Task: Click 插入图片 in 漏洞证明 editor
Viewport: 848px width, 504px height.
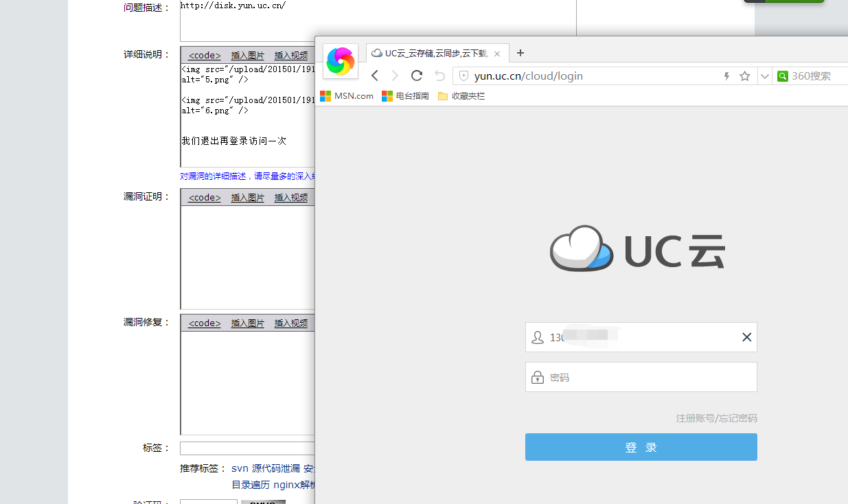Action: pos(248,198)
